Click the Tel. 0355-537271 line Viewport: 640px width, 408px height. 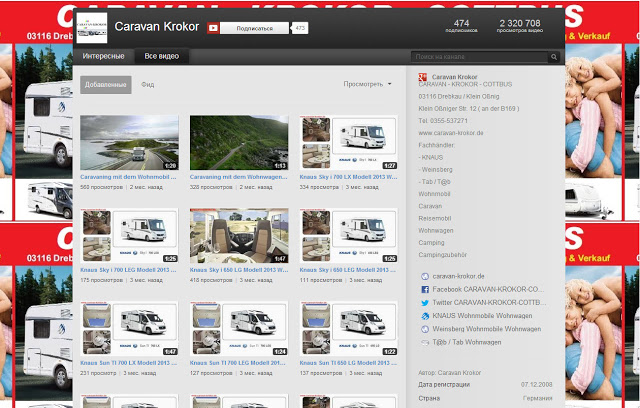[443, 121]
